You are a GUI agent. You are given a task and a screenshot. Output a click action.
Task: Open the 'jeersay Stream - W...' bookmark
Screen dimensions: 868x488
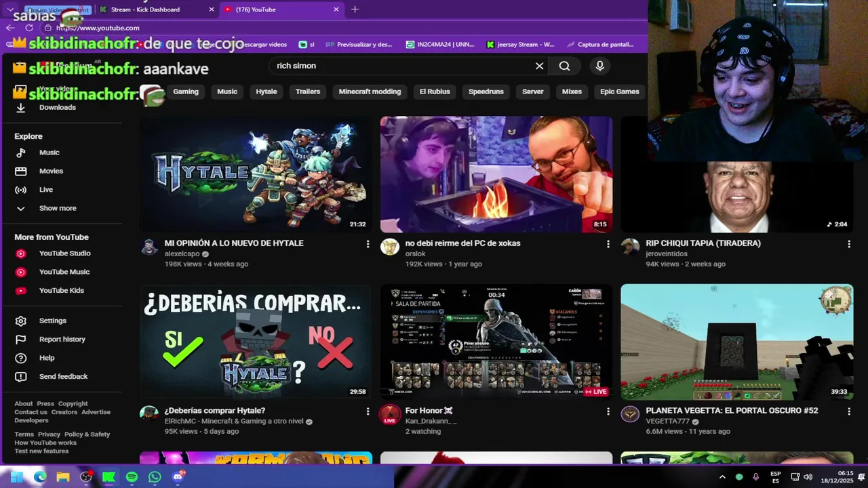pyautogui.click(x=520, y=45)
